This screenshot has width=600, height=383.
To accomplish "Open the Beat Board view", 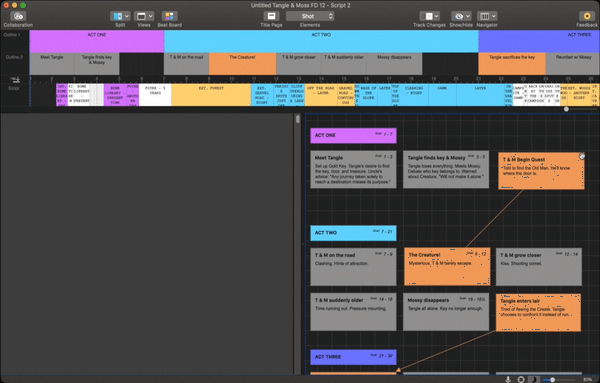I will click(x=170, y=16).
